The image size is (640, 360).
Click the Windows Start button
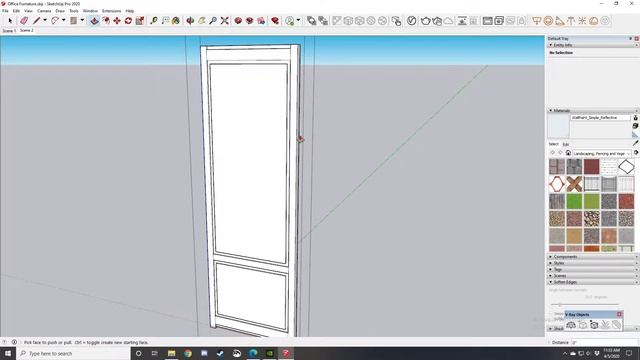[x=8, y=353]
